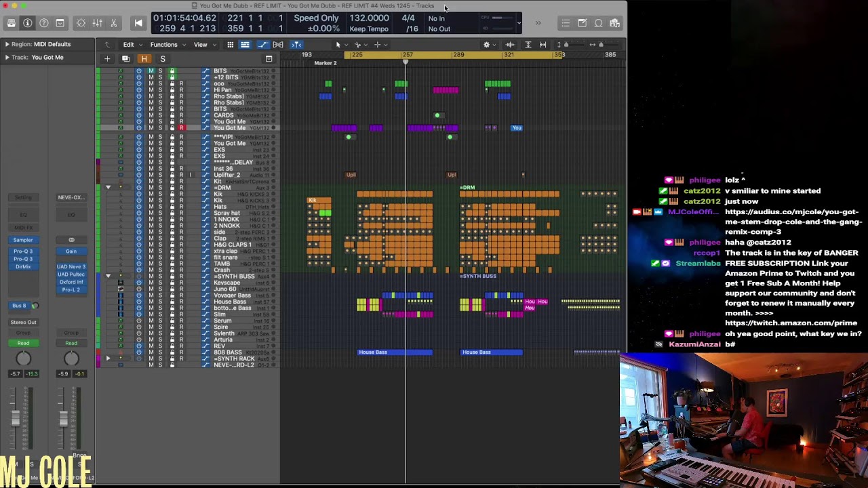Click vertical auto zoom icon
Viewport: 868px width, 488px height.
coord(528,45)
